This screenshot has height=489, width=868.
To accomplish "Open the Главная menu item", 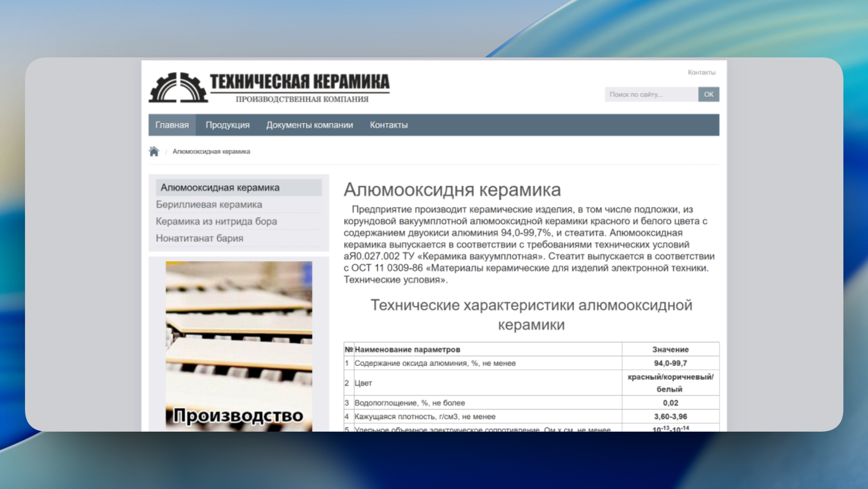I will pos(172,125).
